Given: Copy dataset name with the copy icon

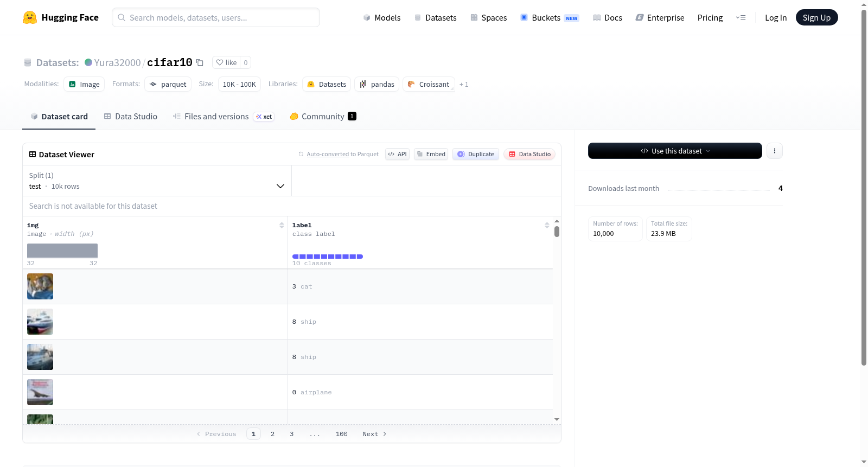Looking at the screenshot, I should [200, 62].
